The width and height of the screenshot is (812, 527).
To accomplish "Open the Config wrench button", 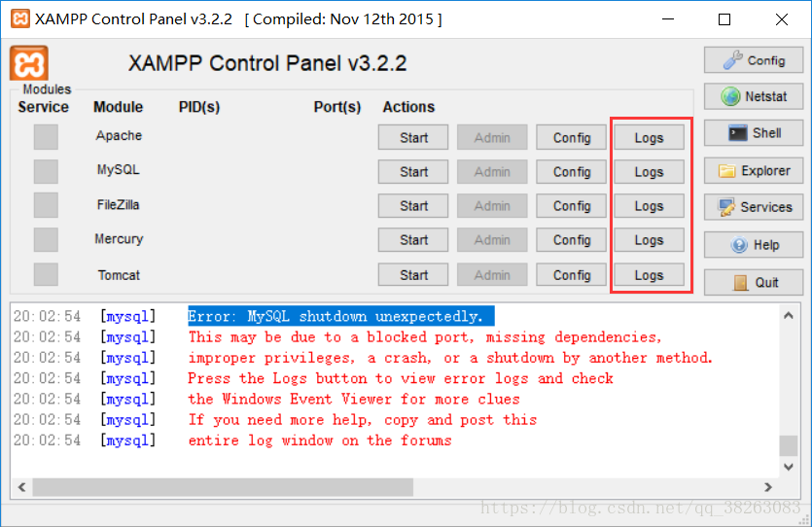I will point(754,60).
